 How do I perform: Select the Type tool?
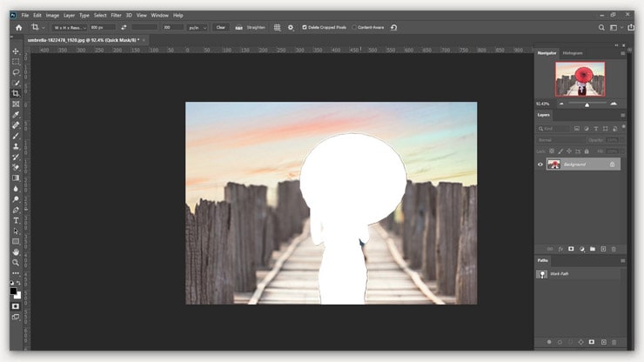[16, 220]
